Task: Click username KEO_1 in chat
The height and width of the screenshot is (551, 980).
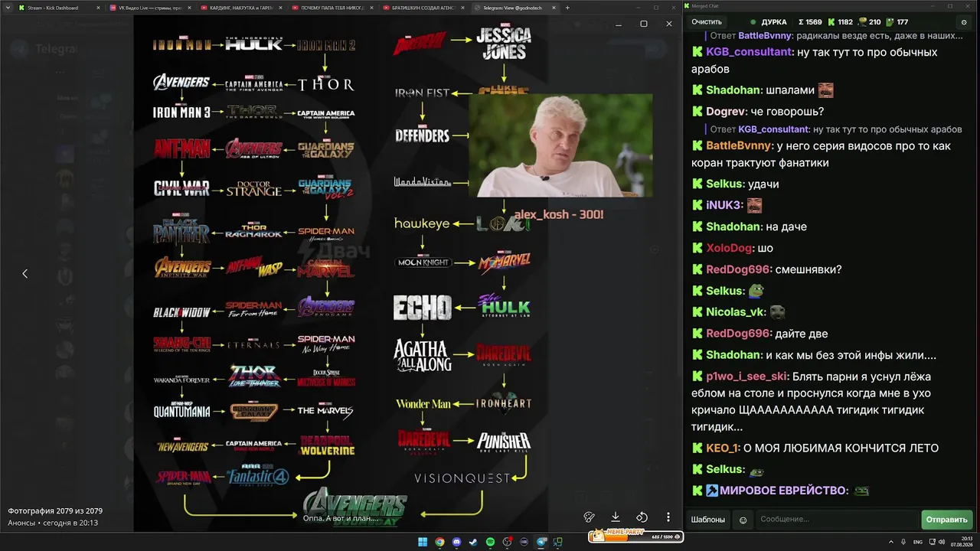Action: (722, 448)
